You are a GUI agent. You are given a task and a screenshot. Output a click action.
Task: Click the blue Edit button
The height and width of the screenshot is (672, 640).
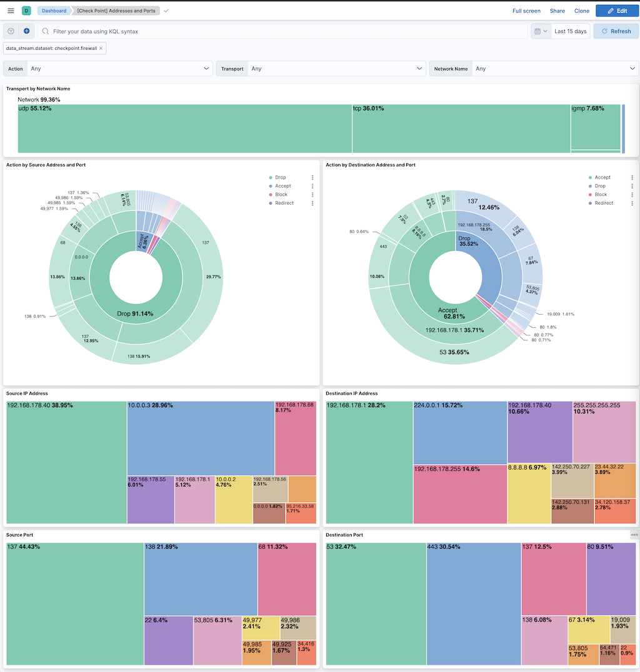click(616, 11)
